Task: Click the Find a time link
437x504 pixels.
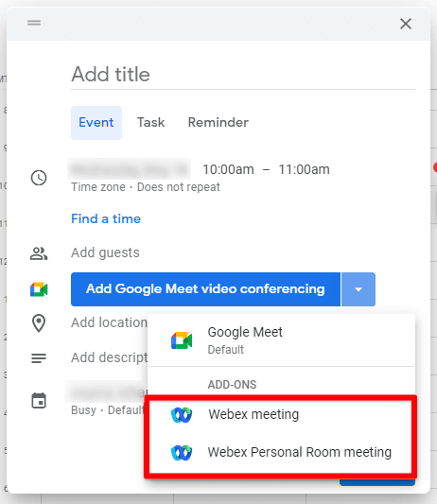Action: (x=106, y=218)
